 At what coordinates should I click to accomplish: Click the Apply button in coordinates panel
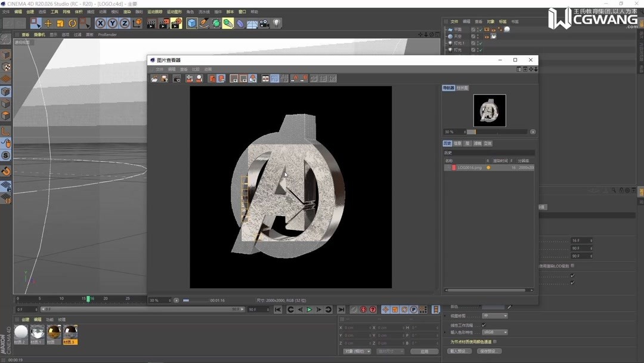tap(425, 351)
